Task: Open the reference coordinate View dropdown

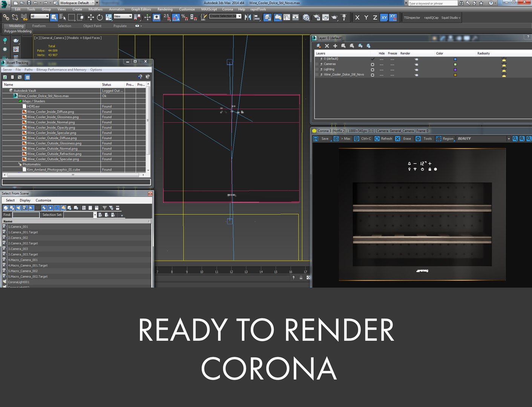Action: pyautogui.click(x=123, y=16)
